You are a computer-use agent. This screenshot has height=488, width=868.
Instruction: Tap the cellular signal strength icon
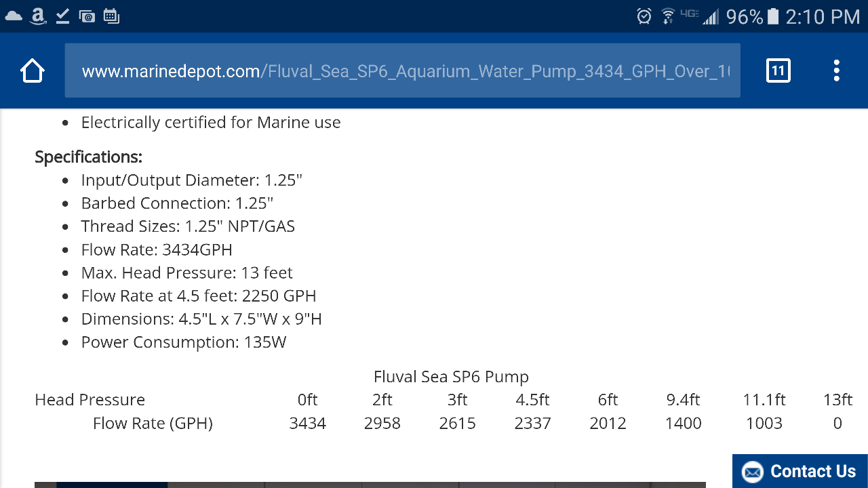click(x=710, y=16)
